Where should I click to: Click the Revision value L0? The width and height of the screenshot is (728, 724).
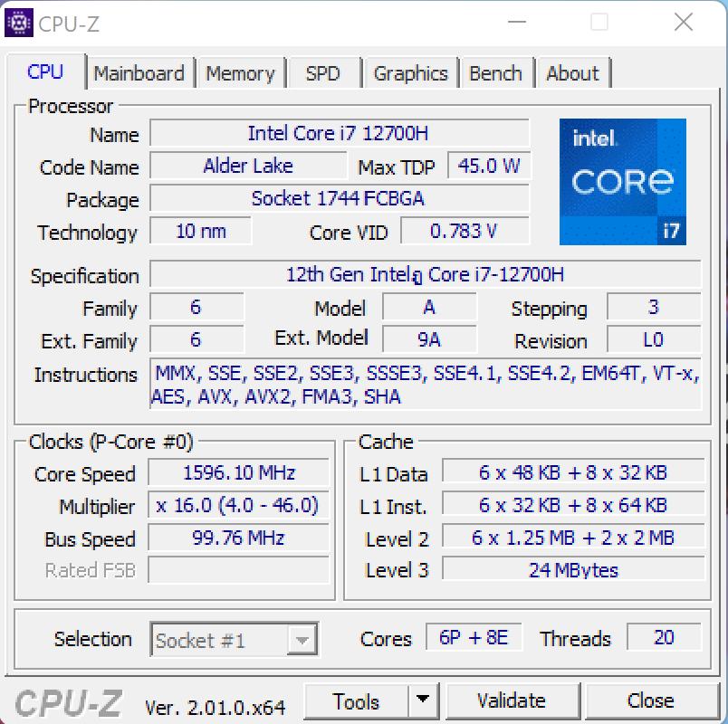(654, 339)
